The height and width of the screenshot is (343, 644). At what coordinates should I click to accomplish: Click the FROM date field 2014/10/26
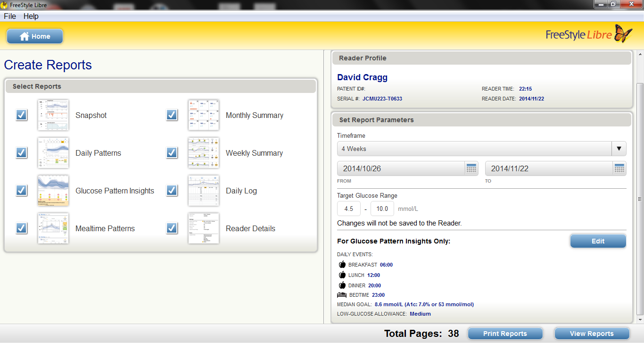(401, 168)
